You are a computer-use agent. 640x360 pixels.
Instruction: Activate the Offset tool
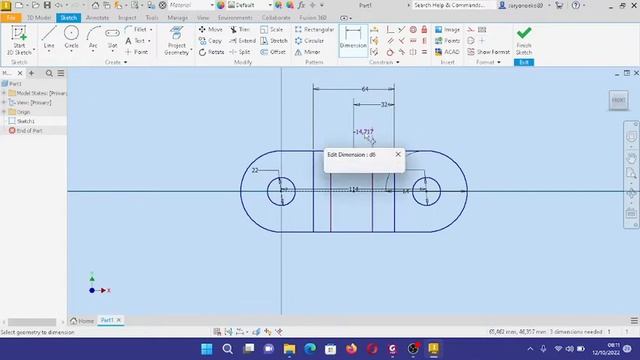tap(273, 52)
